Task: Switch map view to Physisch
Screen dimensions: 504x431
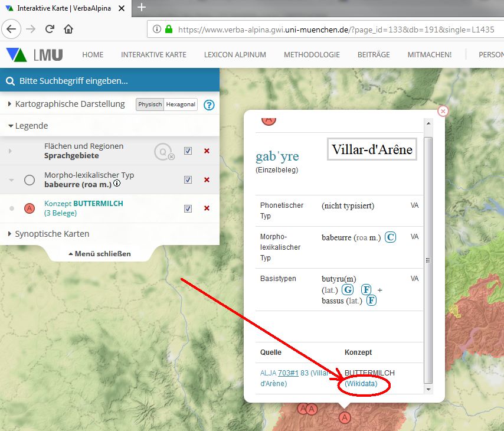Action: point(150,105)
